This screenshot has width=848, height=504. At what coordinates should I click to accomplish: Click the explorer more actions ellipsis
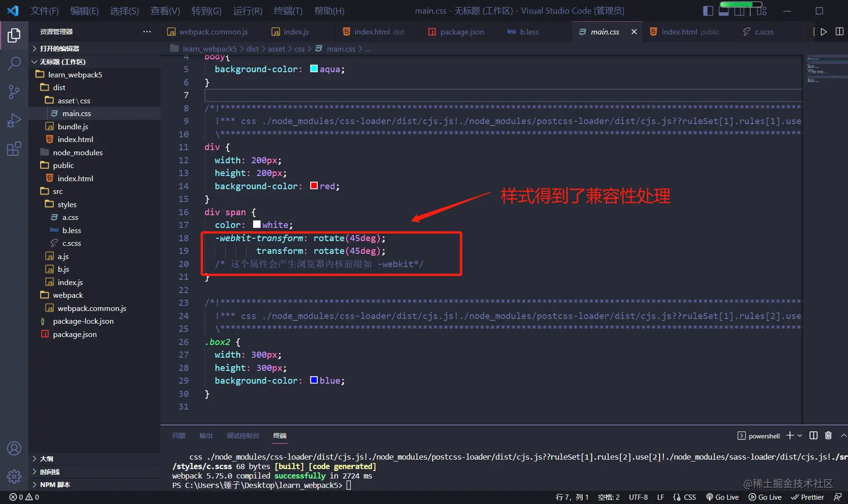click(x=147, y=31)
